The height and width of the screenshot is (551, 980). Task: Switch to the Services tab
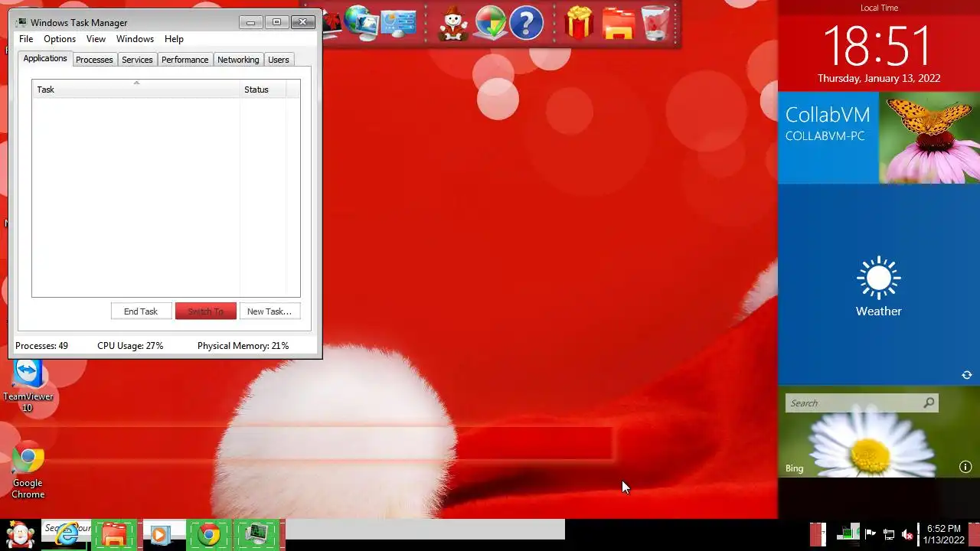point(137,60)
